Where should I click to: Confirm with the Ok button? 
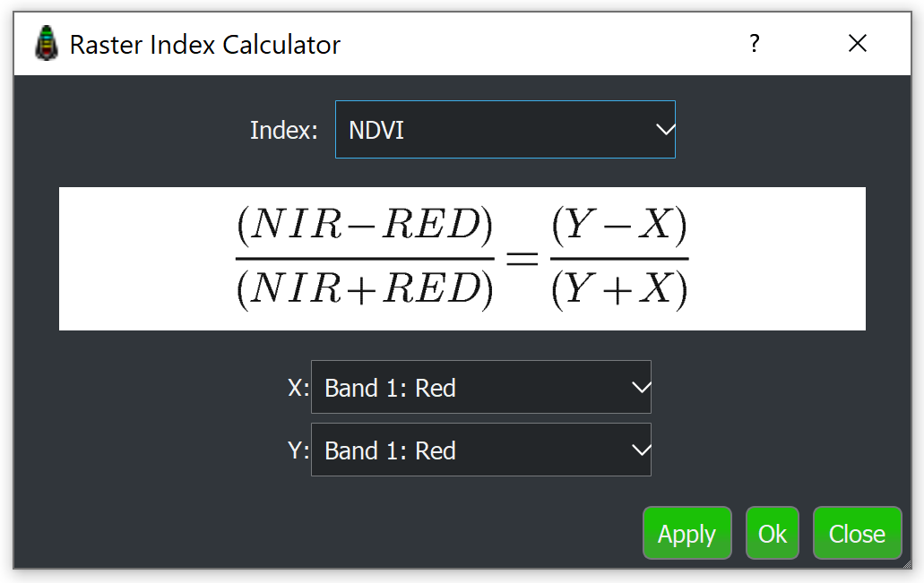772,534
